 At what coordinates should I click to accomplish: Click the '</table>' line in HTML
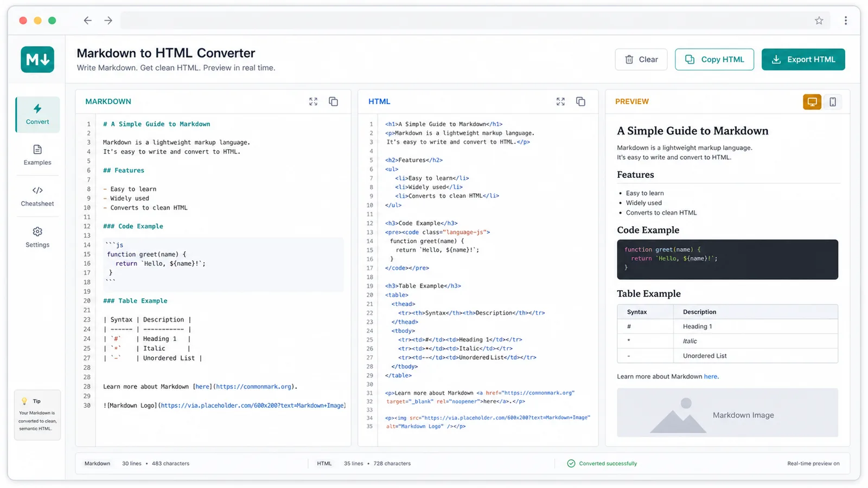tap(398, 375)
